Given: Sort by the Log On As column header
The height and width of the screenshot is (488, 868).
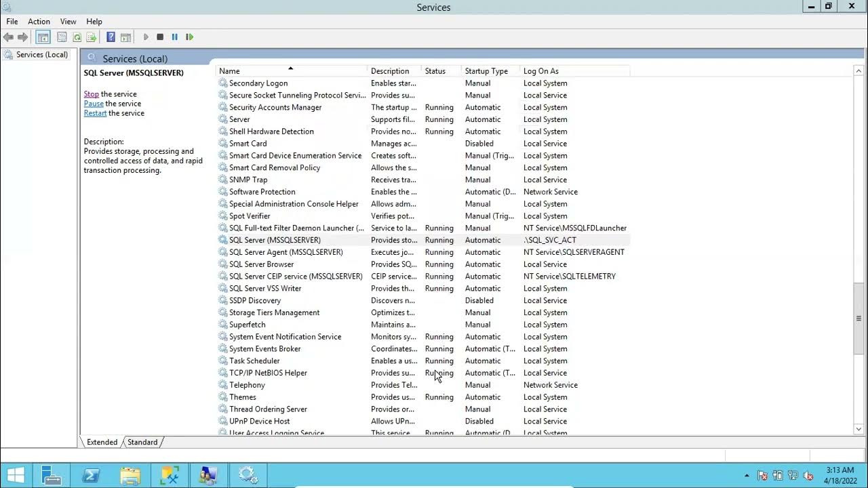Looking at the screenshot, I should 575,71.
